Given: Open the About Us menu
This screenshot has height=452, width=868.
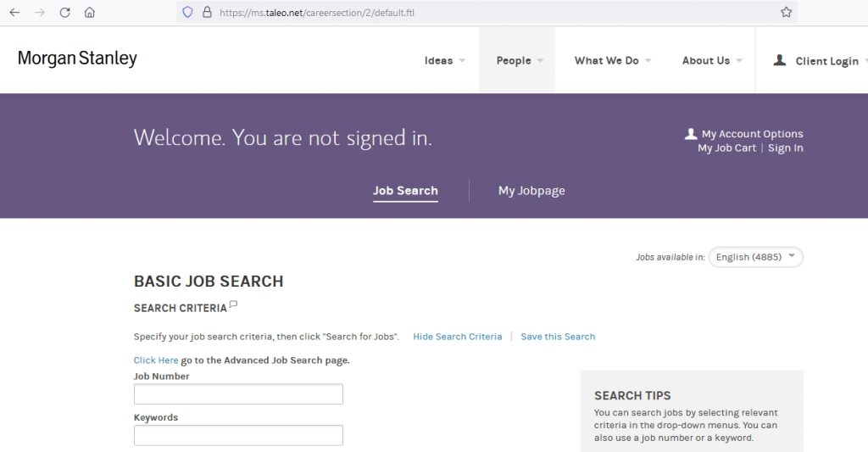Looking at the screenshot, I should coord(711,61).
